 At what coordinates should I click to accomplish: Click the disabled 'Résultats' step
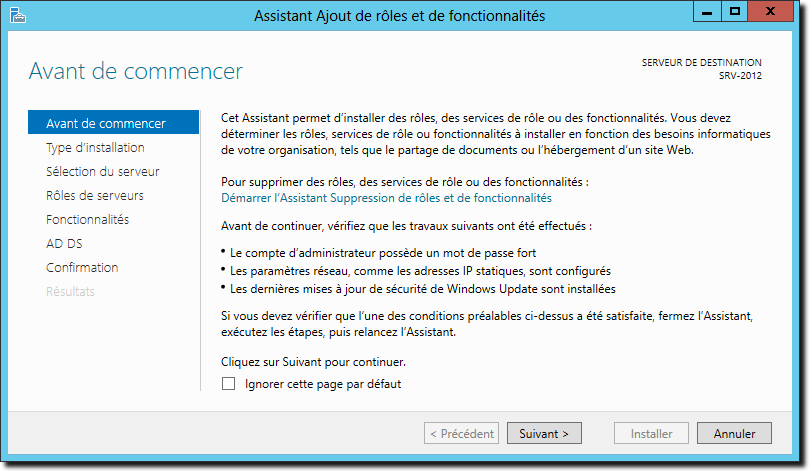(x=70, y=291)
